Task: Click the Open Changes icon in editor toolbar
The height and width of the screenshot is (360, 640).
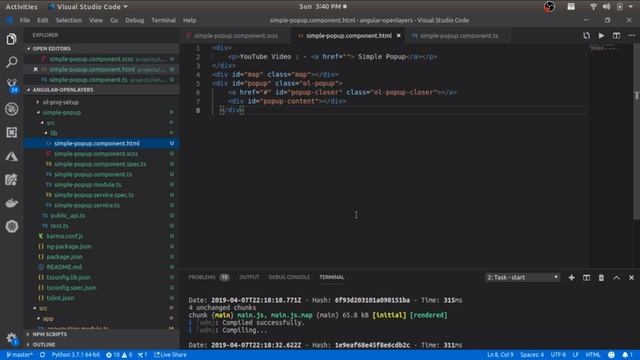Action: pos(587,36)
